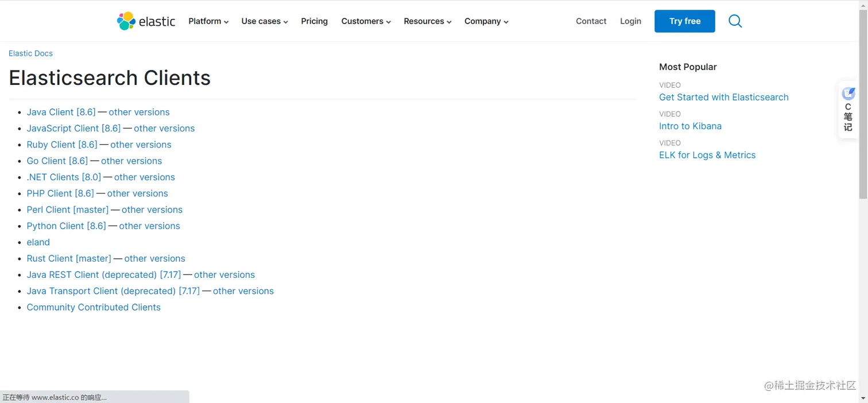Open Java Client [8.6] docs
868x403 pixels.
pyautogui.click(x=61, y=112)
